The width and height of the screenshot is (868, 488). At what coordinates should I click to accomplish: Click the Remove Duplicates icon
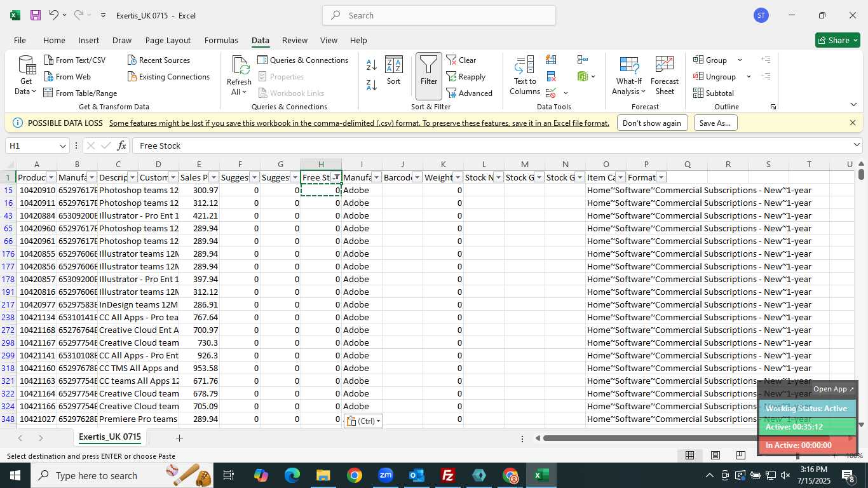tap(551, 76)
